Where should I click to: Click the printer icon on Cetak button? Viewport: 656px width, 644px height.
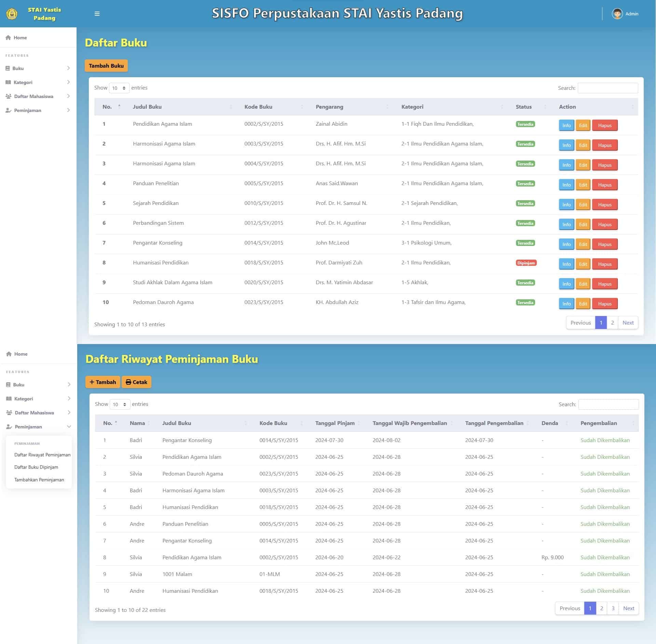[128, 382]
